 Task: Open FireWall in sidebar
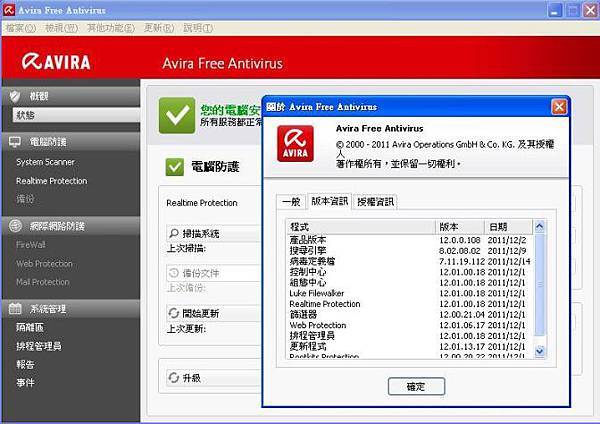point(31,245)
